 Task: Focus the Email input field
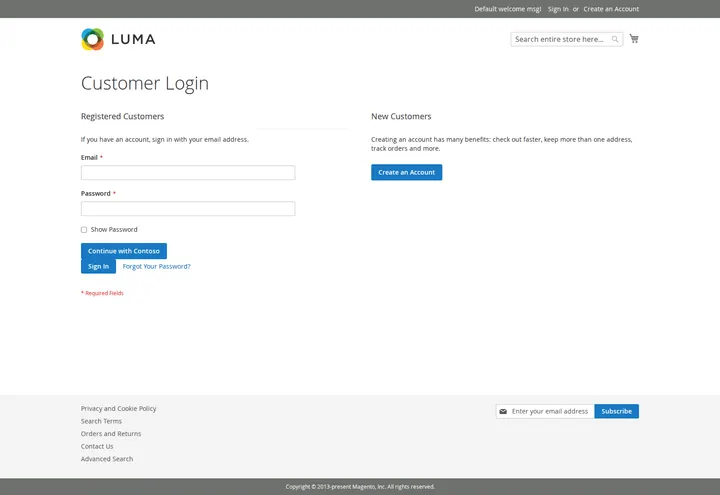click(188, 173)
